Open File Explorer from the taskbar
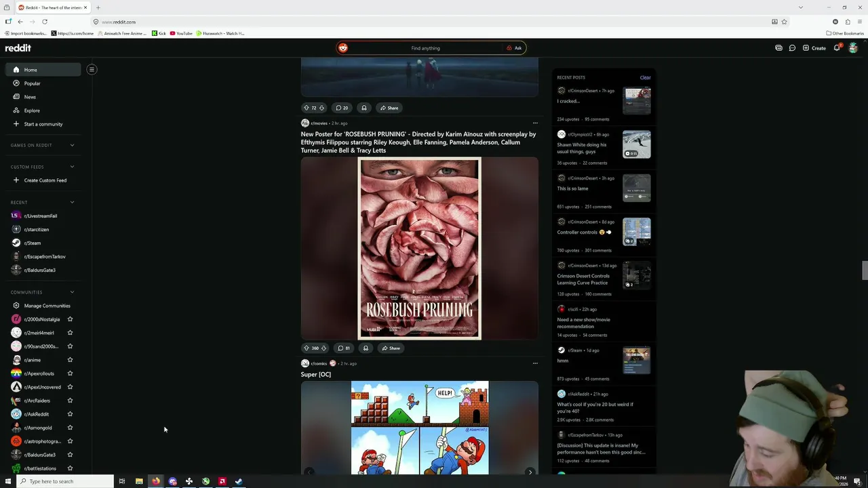Image resolution: width=868 pixels, height=488 pixels. point(139,481)
